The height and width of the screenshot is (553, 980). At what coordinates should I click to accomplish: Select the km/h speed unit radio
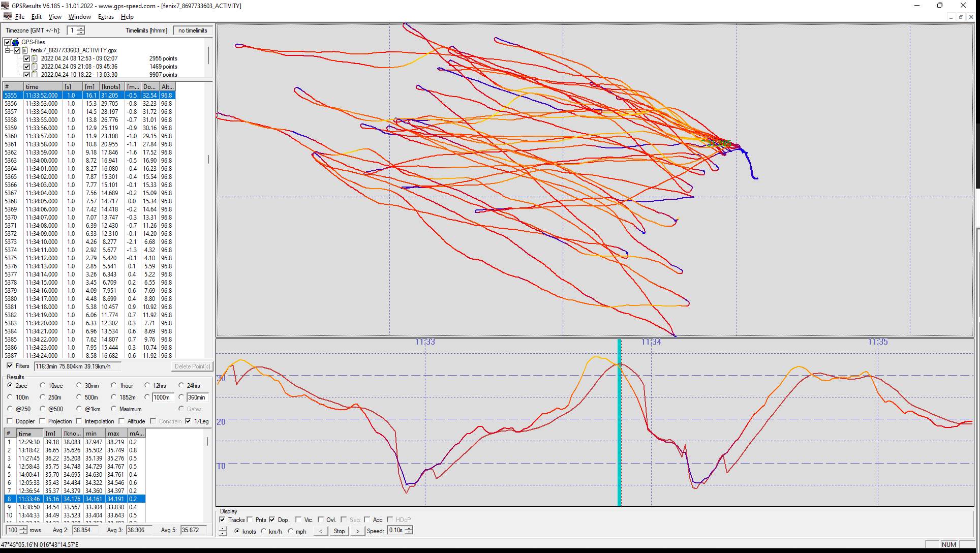point(263,531)
